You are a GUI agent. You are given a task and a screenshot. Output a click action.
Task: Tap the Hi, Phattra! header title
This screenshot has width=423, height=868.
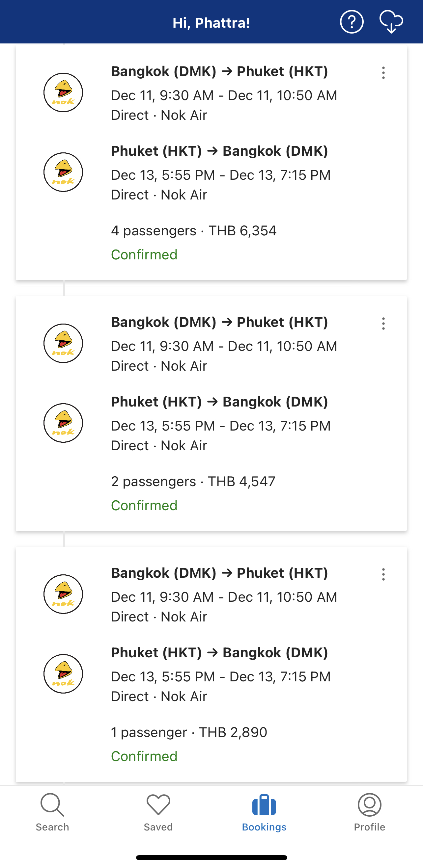pos(211,23)
